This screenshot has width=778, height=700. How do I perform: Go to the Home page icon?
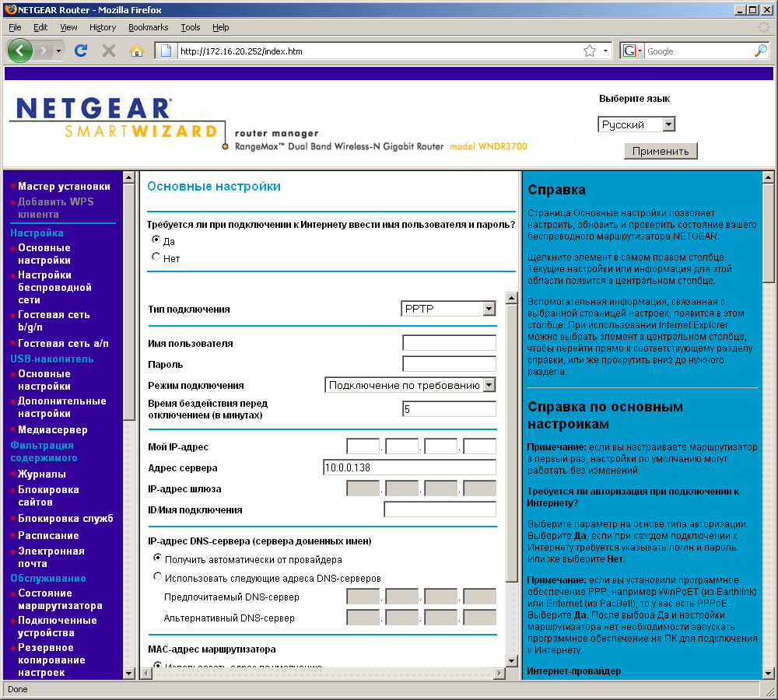(136, 51)
